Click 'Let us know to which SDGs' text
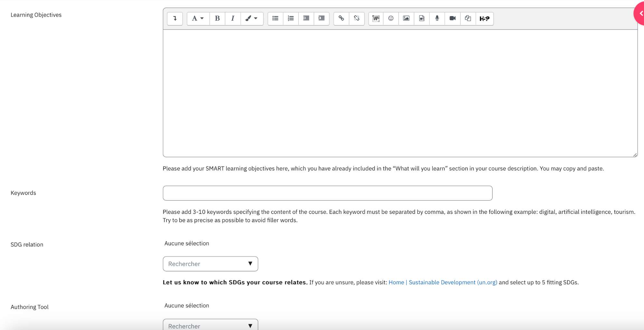The height and width of the screenshot is (330, 644). [x=235, y=282]
